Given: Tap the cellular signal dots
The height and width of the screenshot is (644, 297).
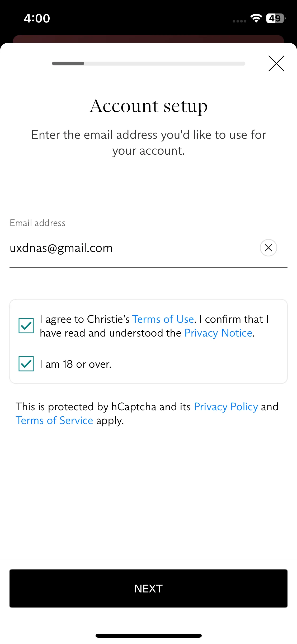Looking at the screenshot, I should [239, 21].
